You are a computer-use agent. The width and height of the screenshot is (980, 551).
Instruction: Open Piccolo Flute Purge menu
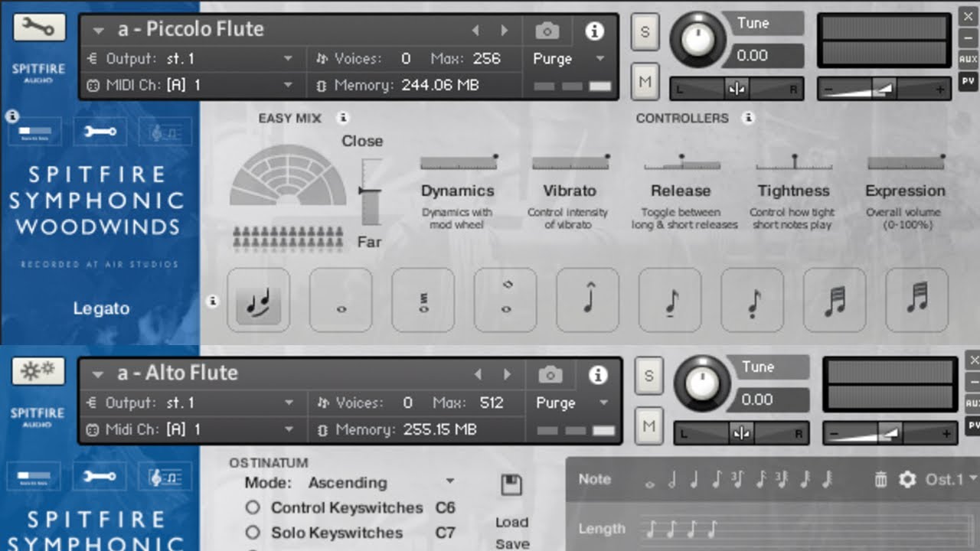coord(568,59)
